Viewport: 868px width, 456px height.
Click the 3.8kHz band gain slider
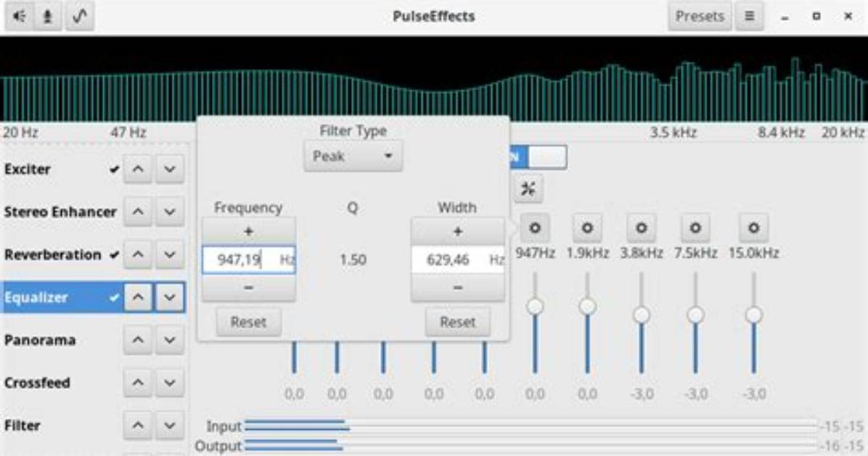tap(641, 323)
